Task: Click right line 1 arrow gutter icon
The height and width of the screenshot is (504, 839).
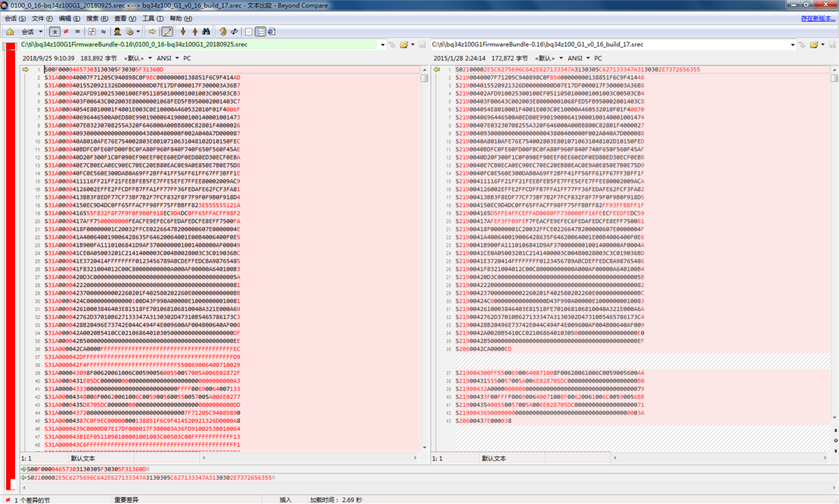Action: tap(436, 70)
